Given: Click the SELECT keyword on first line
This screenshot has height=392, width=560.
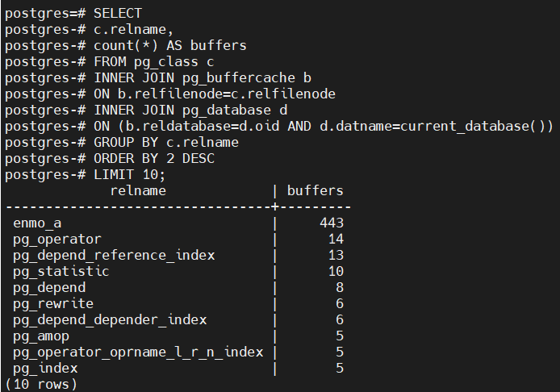Looking at the screenshot, I should 118,14.
